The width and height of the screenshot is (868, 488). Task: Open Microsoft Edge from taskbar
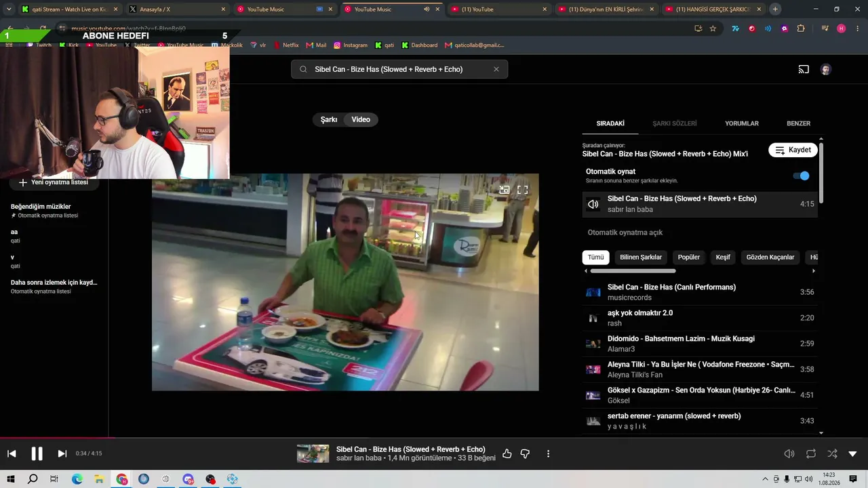[77, 479]
